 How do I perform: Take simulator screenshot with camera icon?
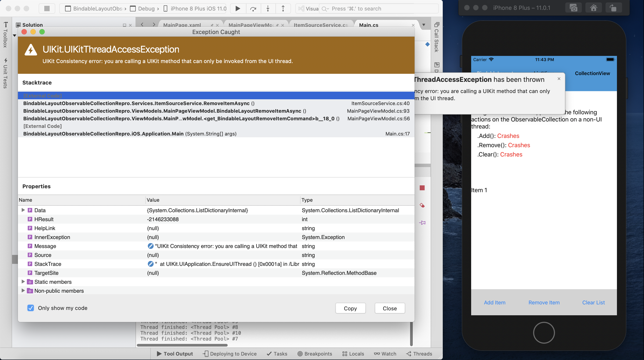pyautogui.click(x=573, y=8)
